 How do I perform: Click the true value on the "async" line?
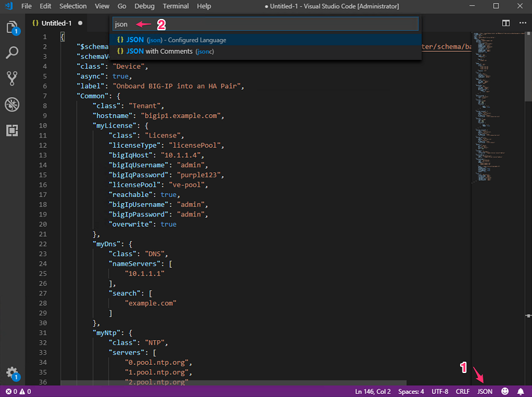click(121, 76)
